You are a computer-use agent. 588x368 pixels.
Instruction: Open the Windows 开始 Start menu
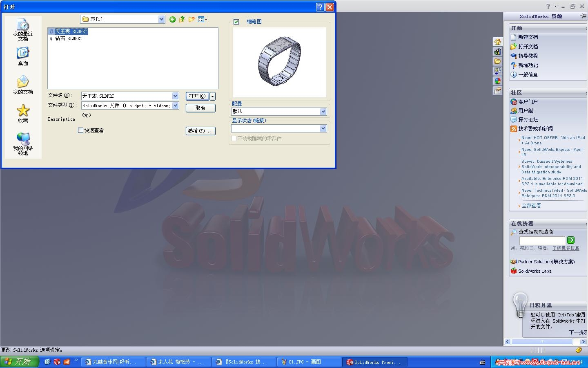(x=20, y=362)
